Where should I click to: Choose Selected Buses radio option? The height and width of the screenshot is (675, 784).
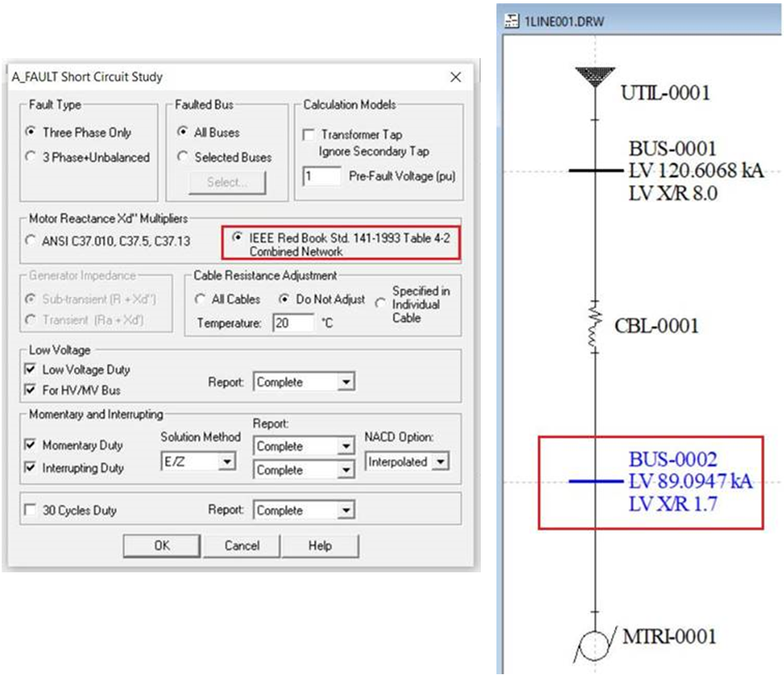click(x=181, y=157)
